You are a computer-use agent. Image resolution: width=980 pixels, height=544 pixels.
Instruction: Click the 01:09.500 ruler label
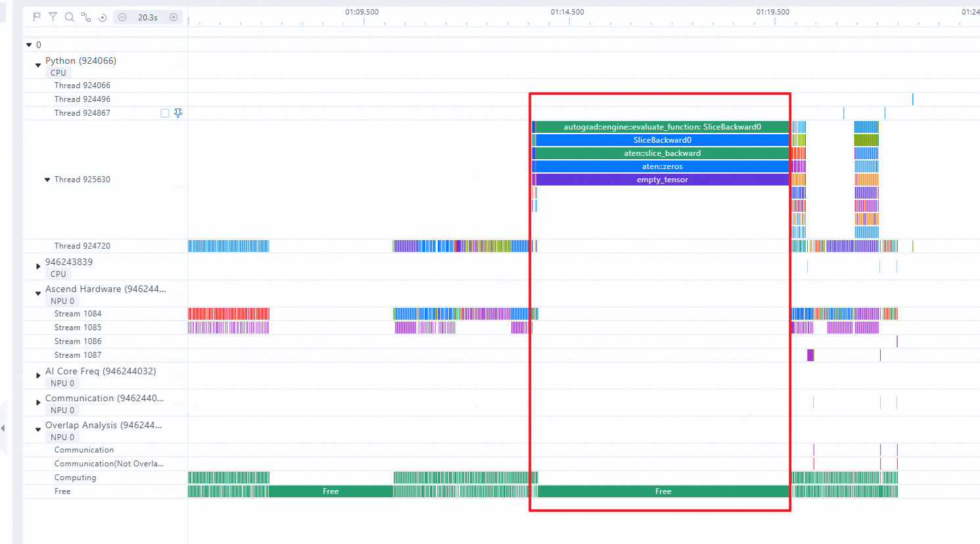[x=362, y=12]
